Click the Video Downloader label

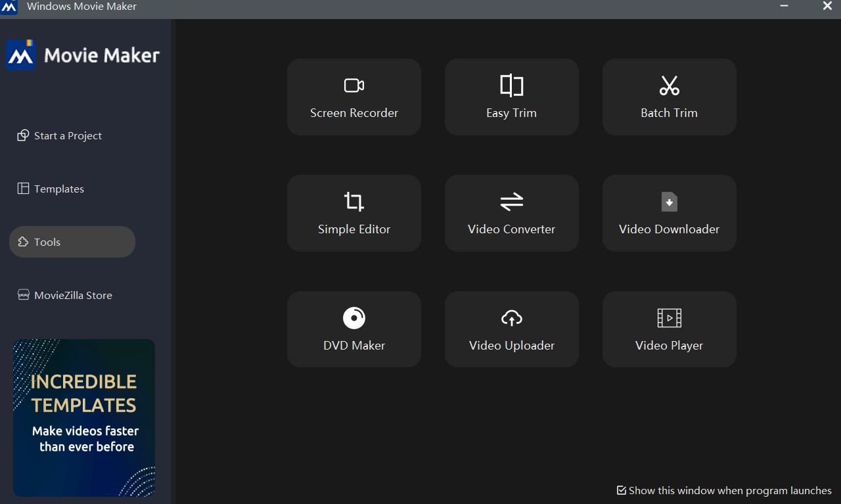[x=669, y=229]
